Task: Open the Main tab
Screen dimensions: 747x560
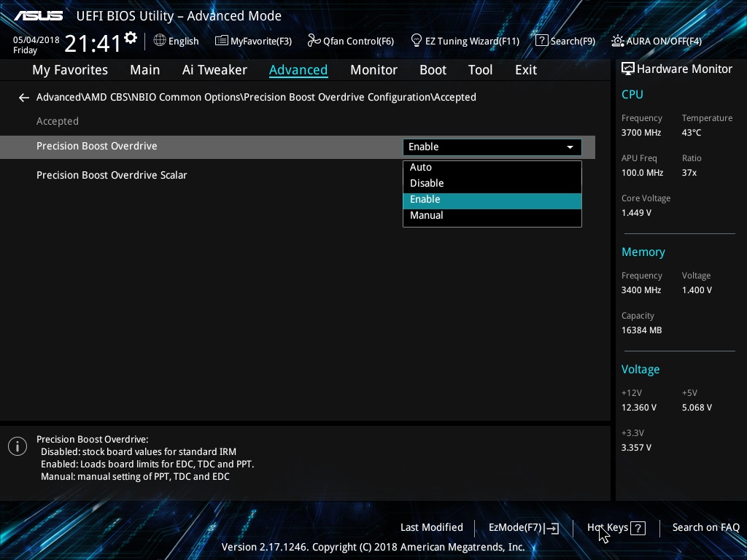Action: pos(145,70)
